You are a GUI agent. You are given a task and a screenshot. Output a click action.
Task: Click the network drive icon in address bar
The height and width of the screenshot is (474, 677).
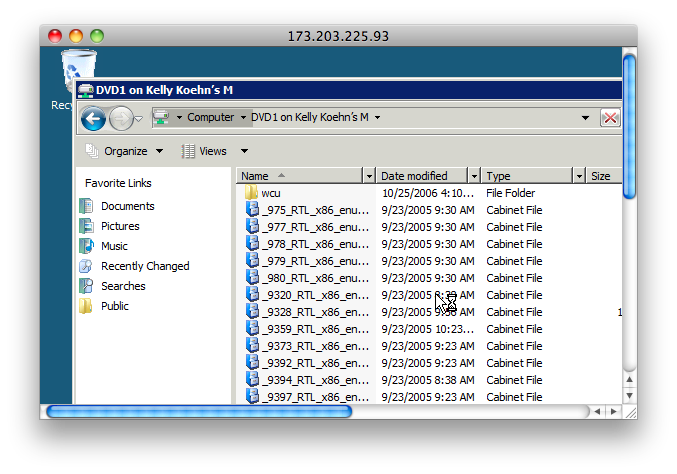click(x=161, y=117)
